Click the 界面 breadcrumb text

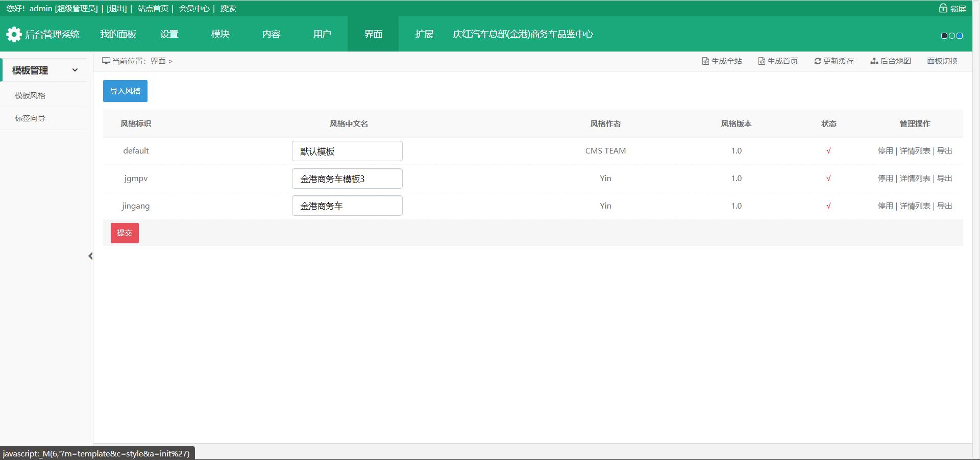coord(158,61)
